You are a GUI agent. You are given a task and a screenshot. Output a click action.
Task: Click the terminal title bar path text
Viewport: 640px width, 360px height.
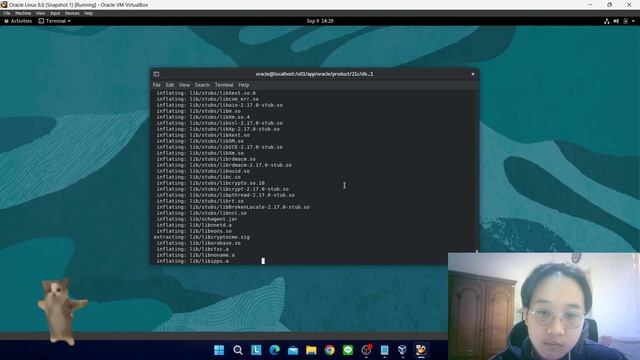coord(314,74)
